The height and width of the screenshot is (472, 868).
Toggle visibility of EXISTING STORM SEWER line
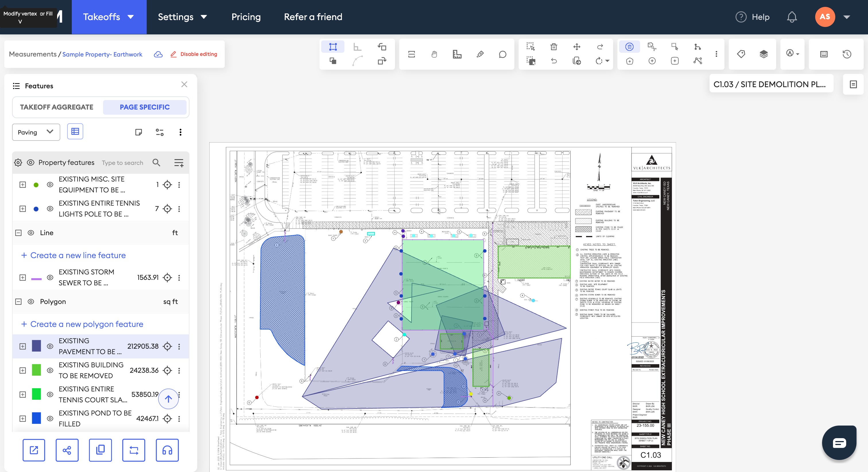coord(50,277)
